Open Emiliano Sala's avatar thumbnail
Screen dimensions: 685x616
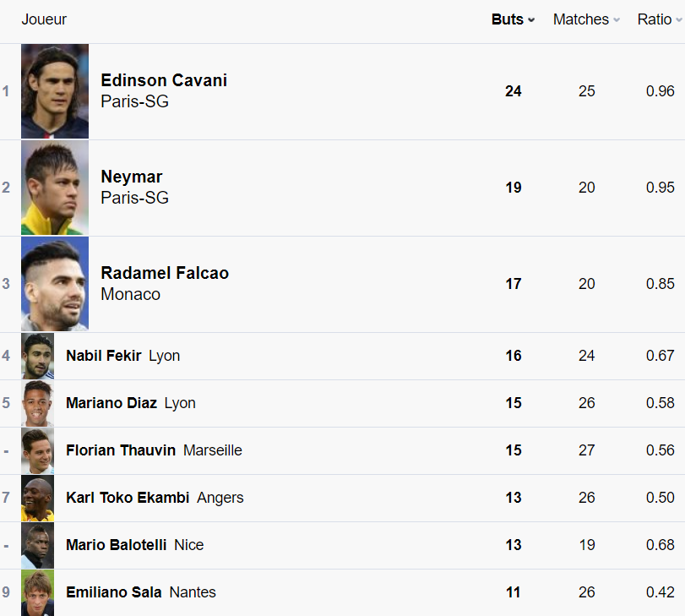tap(38, 592)
